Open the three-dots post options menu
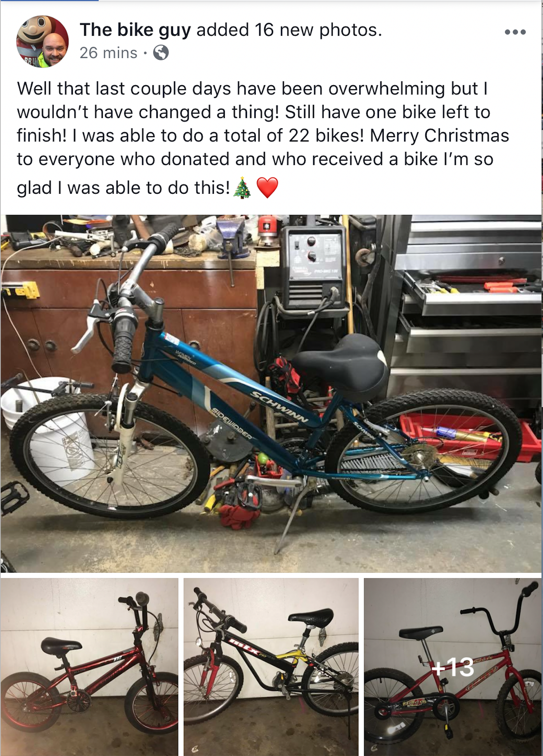This screenshot has height=756, width=543. (x=515, y=32)
